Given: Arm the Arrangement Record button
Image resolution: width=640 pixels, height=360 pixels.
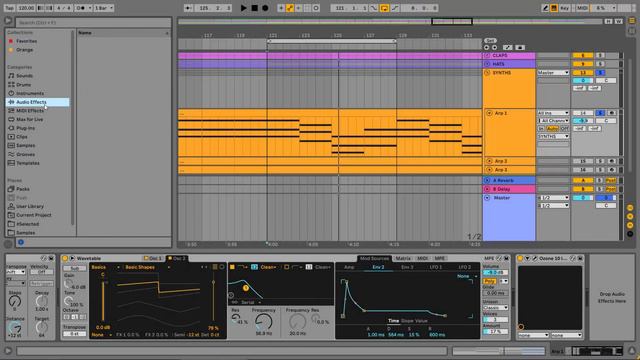Looking at the screenshot, I should [265, 8].
